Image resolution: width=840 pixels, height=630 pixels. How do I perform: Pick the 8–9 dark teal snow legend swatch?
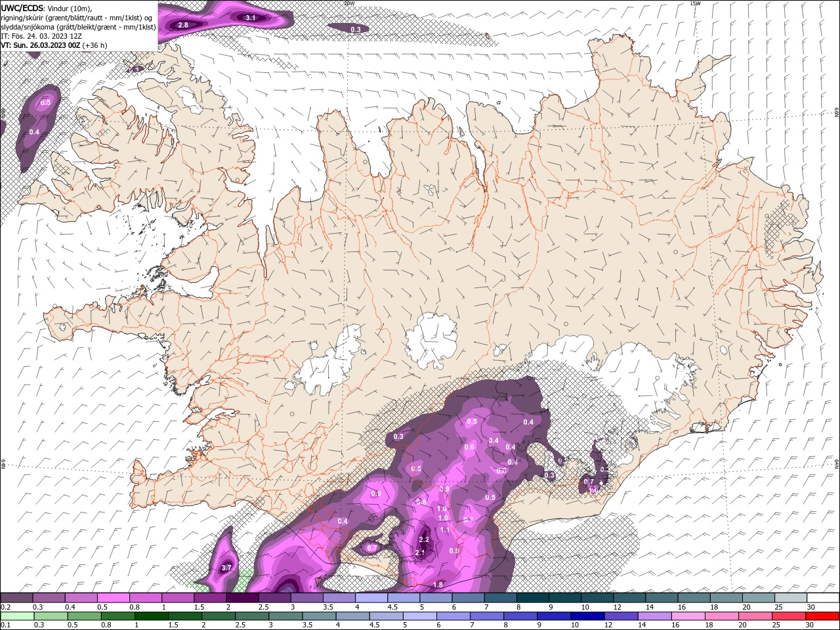(x=533, y=598)
